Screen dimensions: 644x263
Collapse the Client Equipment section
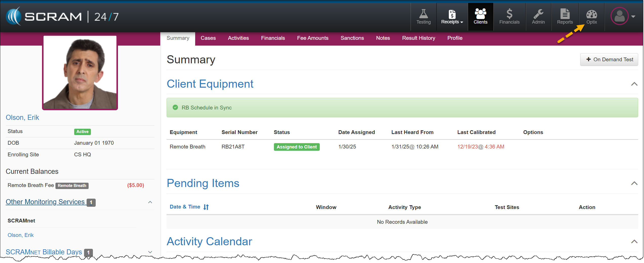[634, 84]
